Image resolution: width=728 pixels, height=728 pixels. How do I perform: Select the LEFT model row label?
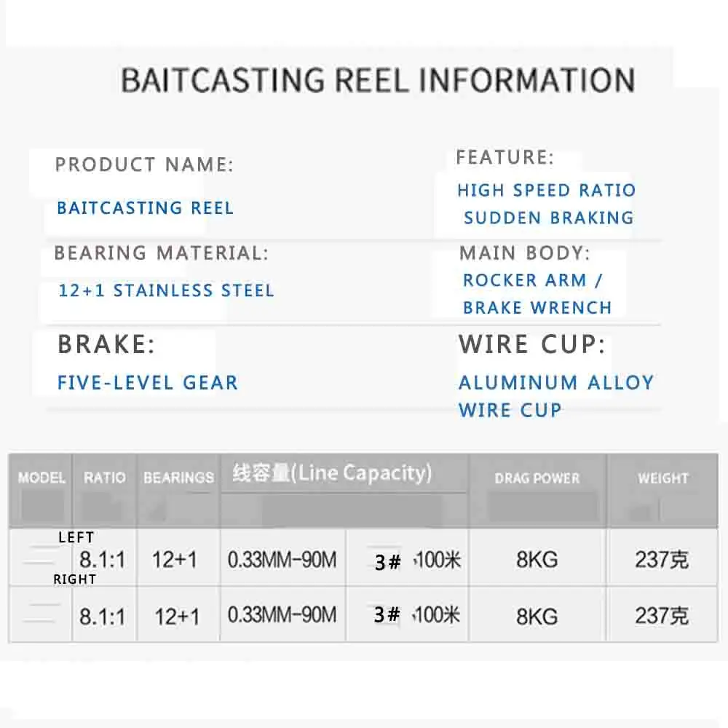76,538
